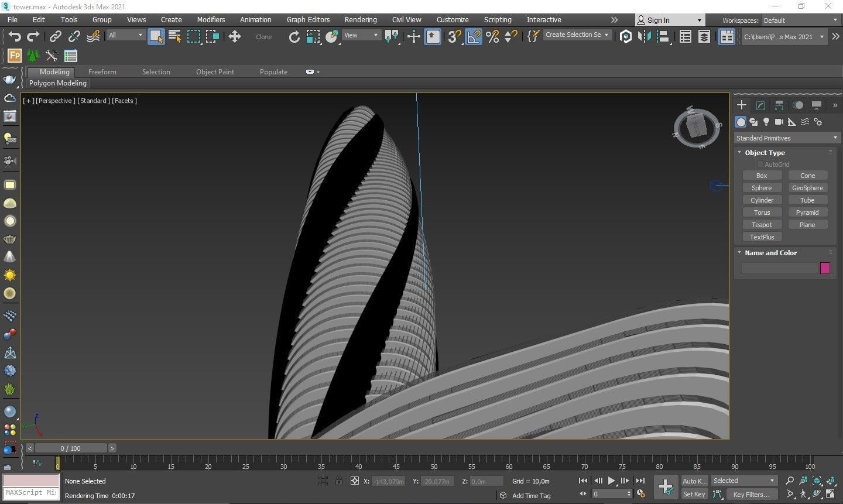Open the Modifiers menu
The image size is (843, 504).
[211, 19]
